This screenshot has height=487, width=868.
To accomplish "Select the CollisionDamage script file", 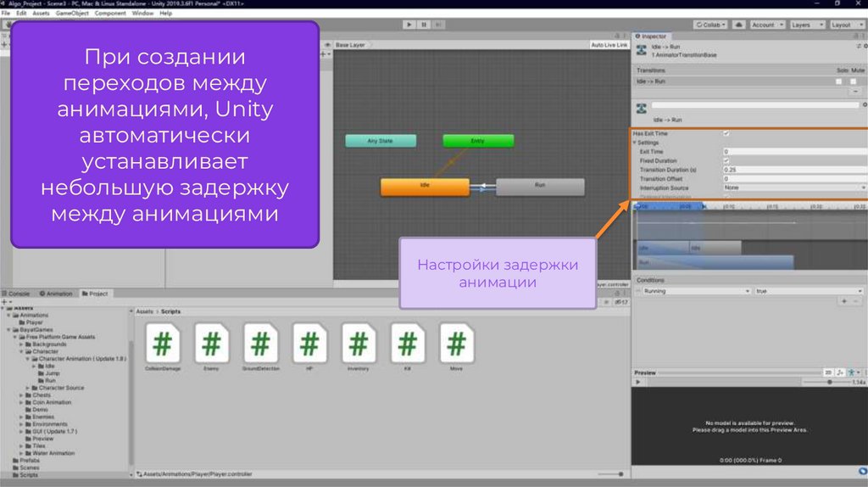I will click(162, 347).
